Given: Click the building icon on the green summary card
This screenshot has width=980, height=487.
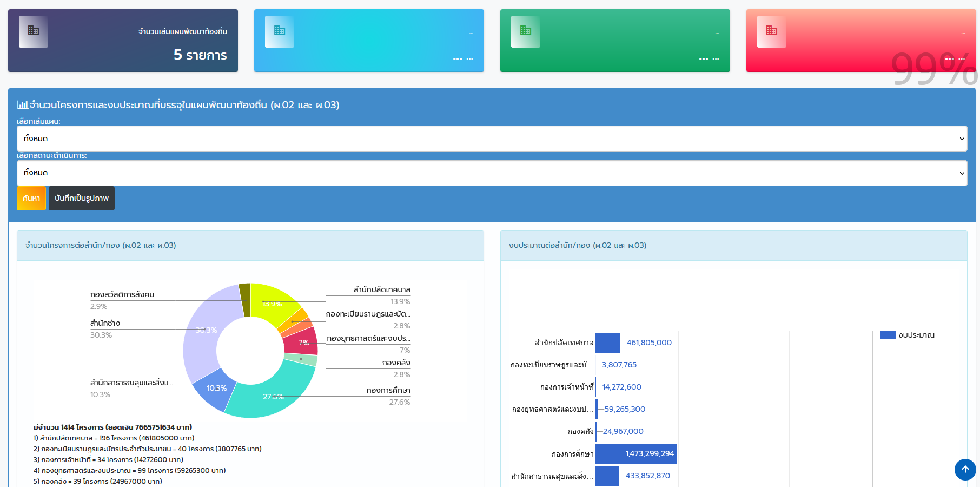Looking at the screenshot, I should pyautogui.click(x=525, y=31).
